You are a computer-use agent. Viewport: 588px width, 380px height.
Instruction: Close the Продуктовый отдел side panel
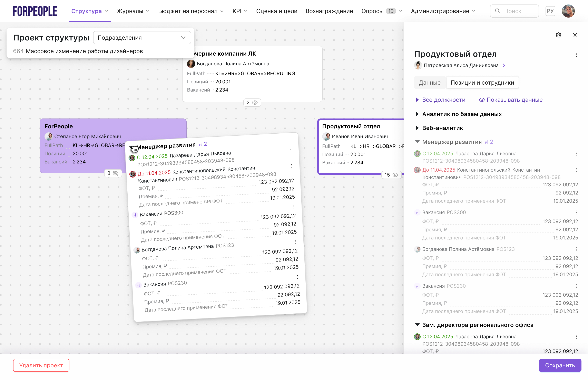[575, 35]
